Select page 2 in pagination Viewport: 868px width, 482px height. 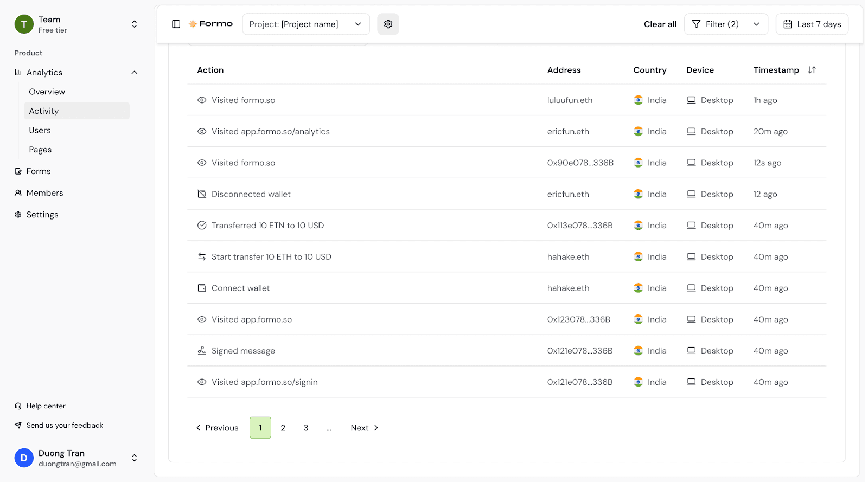click(x=283, y=428)
